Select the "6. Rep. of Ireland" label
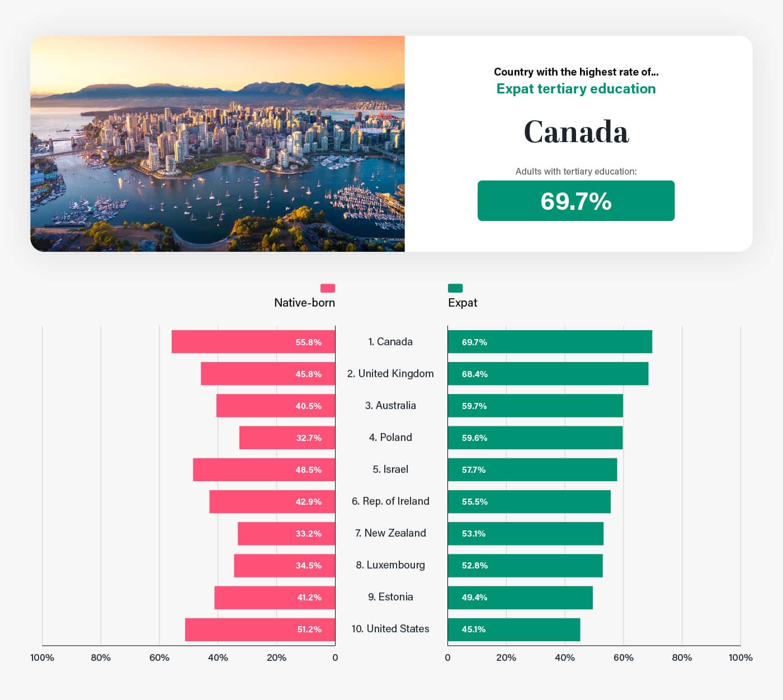783x700 pixels. (x=390, y=501)
